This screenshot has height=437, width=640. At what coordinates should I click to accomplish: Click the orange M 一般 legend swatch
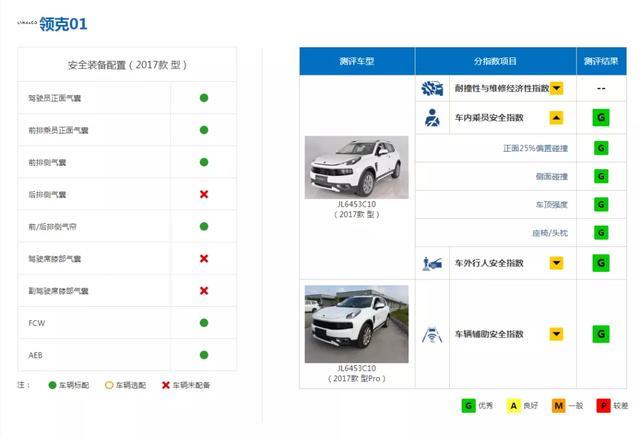tap(558, 406)
